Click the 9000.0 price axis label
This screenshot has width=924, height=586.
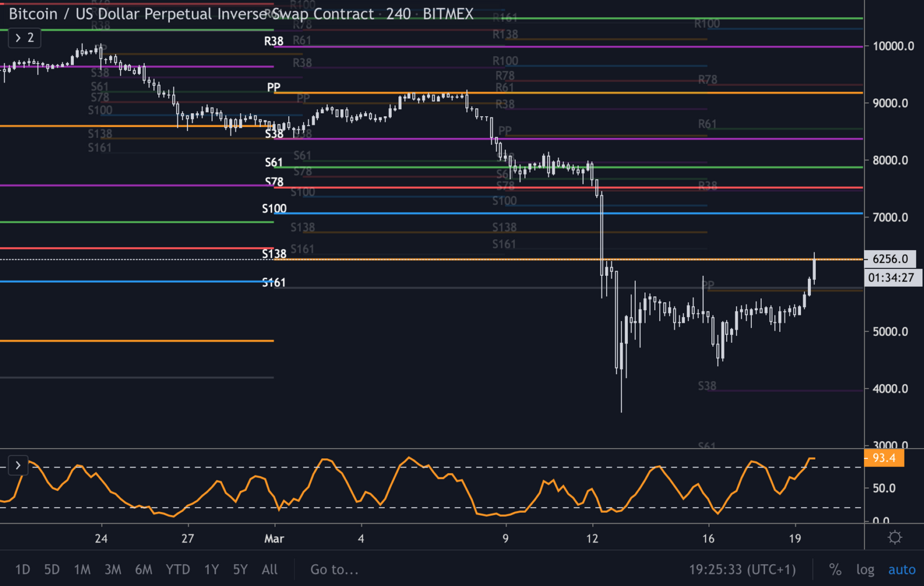pos(890,103)
